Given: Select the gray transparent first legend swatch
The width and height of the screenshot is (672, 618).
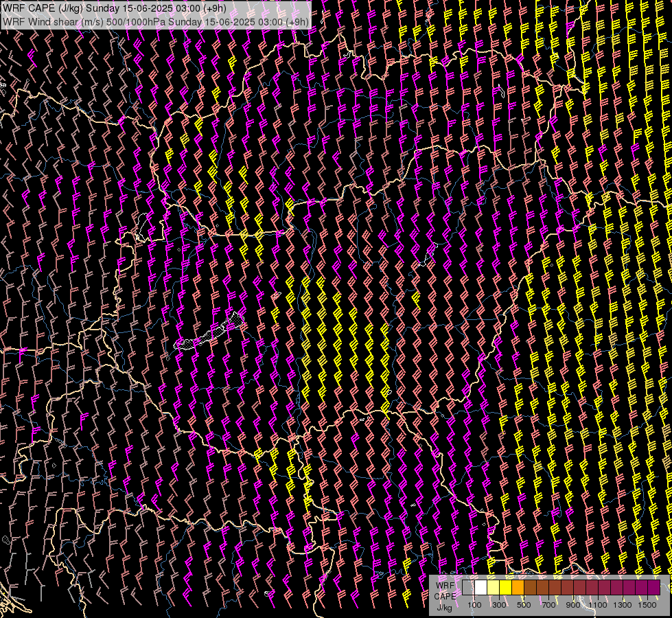Looking at the screenshot, I should click(x=468, y=588).
